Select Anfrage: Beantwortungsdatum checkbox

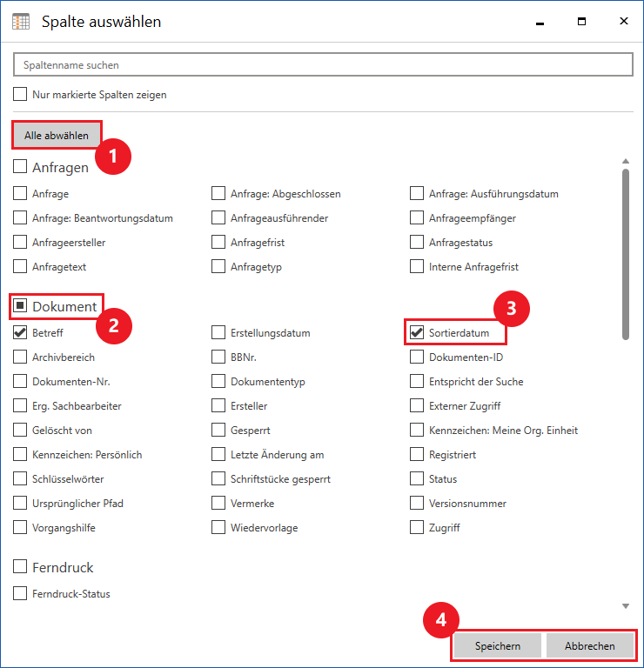[20, 217]
